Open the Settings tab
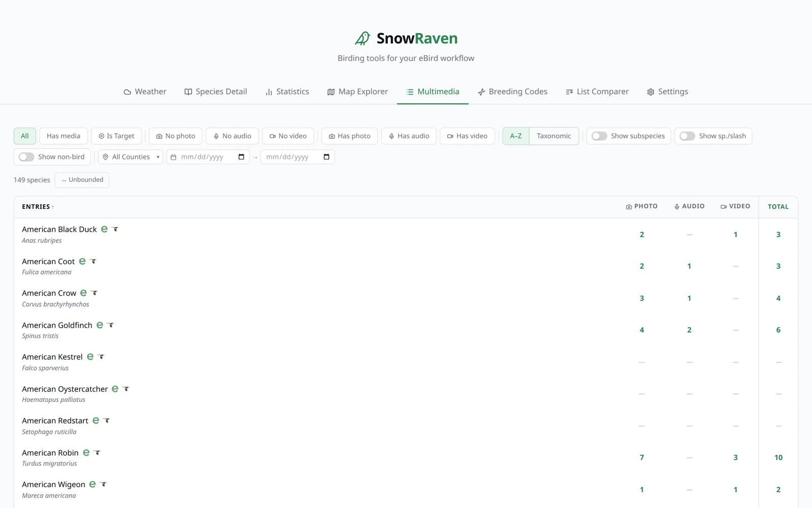The height and width of the screenshot is (508, 812). tap(668, 92)
